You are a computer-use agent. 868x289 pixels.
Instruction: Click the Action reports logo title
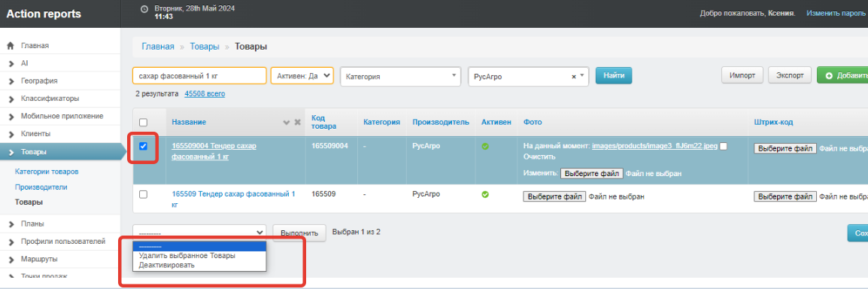[x=44, y=14]
